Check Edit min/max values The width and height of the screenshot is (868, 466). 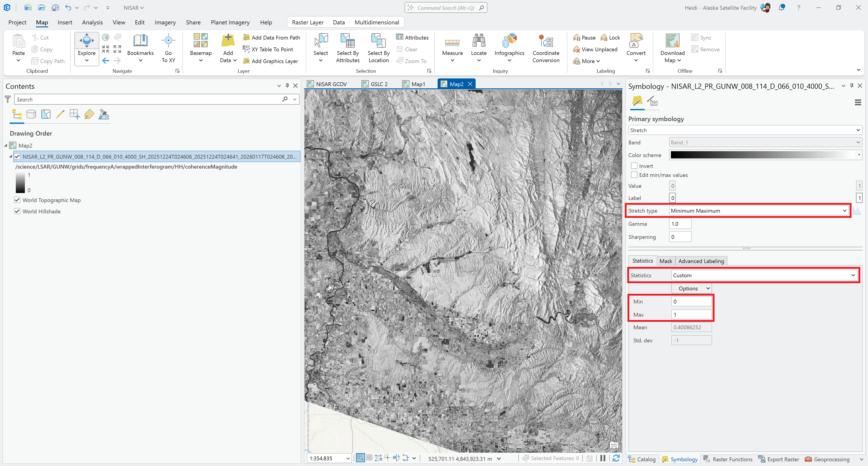click(x=634, y=175)
